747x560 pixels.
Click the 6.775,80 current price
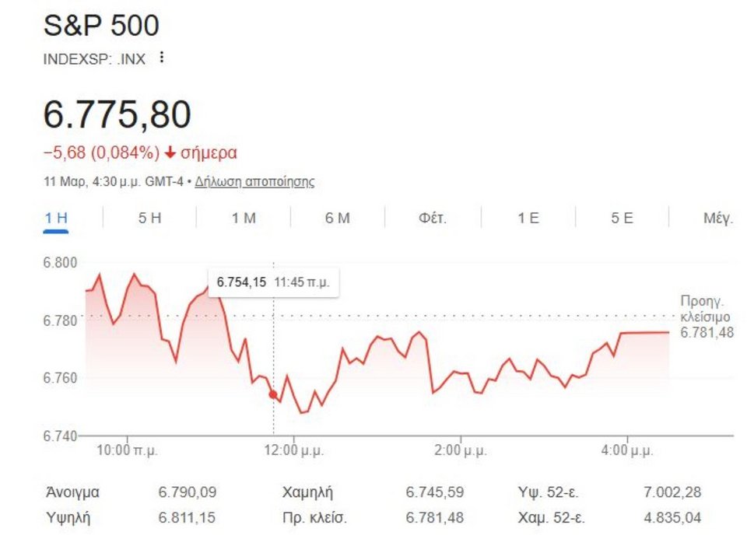(x=117, y=115)
